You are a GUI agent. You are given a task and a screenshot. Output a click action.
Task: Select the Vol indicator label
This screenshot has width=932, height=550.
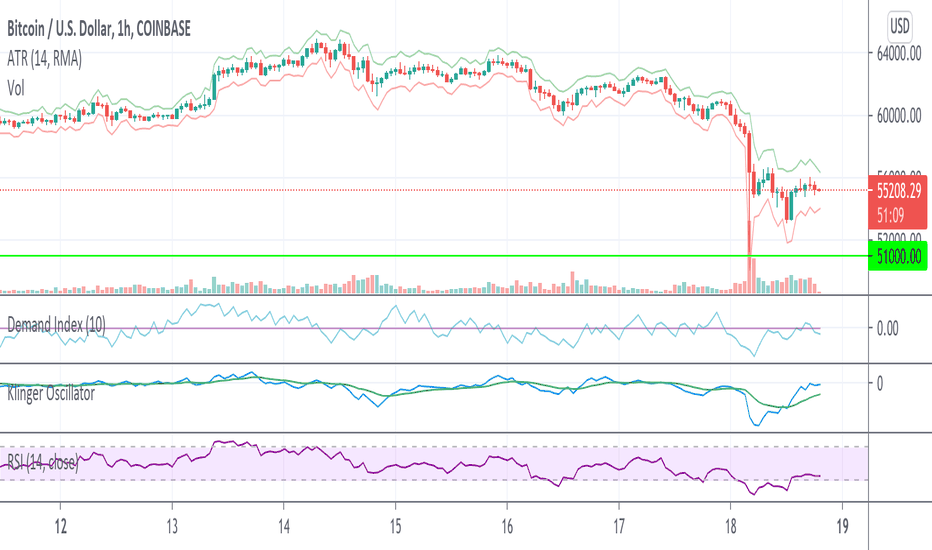click(x=16, y=89)
